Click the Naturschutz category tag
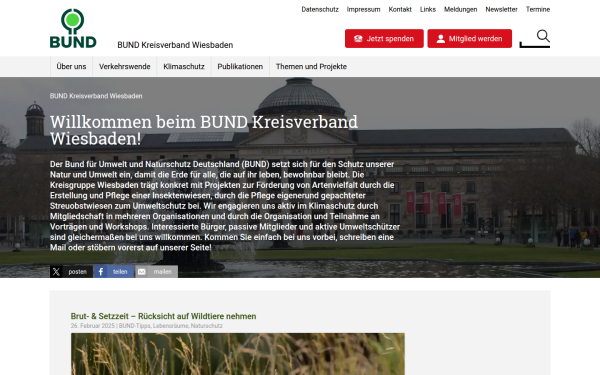 point(207,326)
